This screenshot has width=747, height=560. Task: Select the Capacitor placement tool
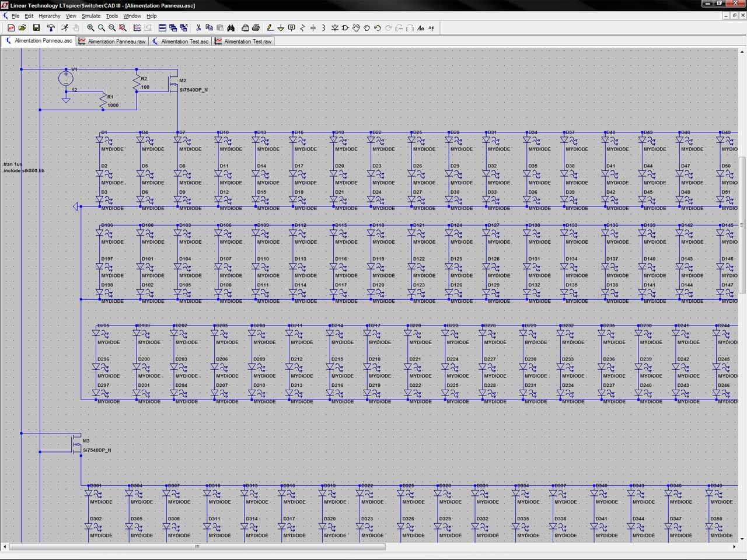click(313, 28)
